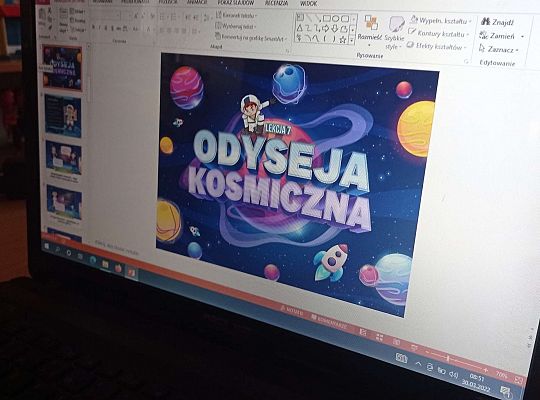This screenshot has height=400, width=540.
Task: Switch to Slide Sorter view icon
Action: (380, 337)
